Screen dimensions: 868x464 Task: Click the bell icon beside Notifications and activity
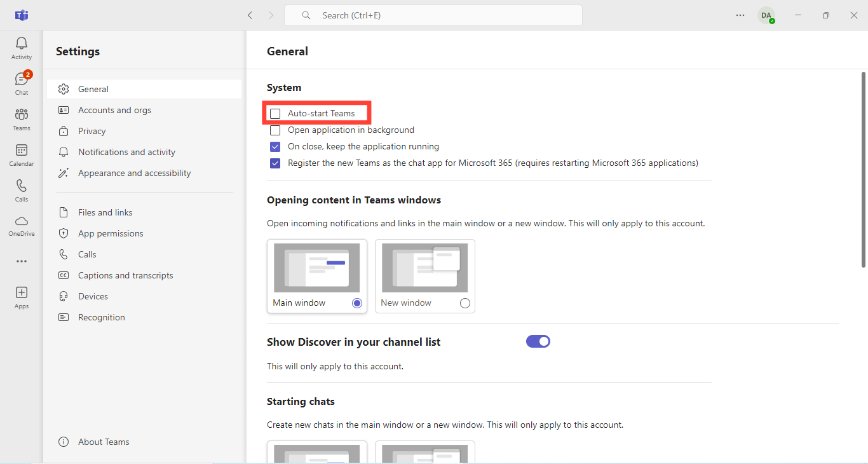pos(64,152)
